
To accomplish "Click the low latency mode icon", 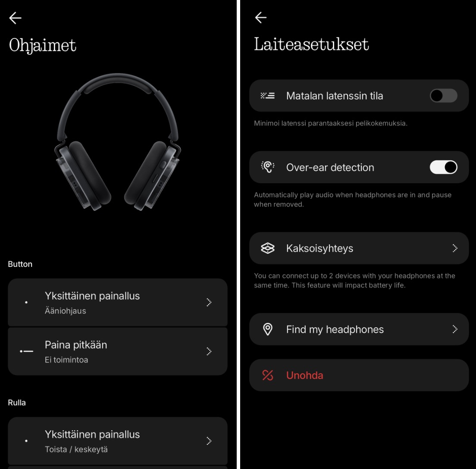I will [267, 96].
